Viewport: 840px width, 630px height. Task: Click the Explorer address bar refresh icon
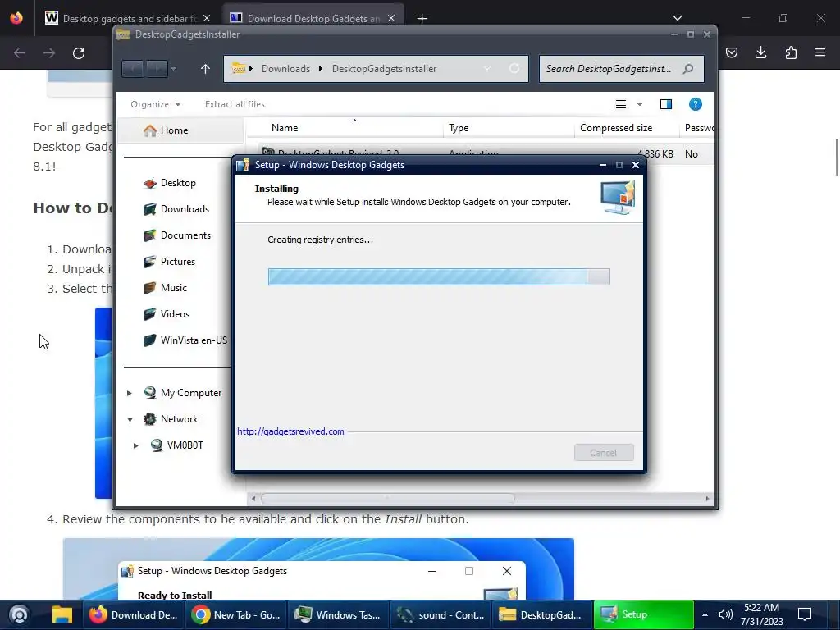click(x=514, y=69)
